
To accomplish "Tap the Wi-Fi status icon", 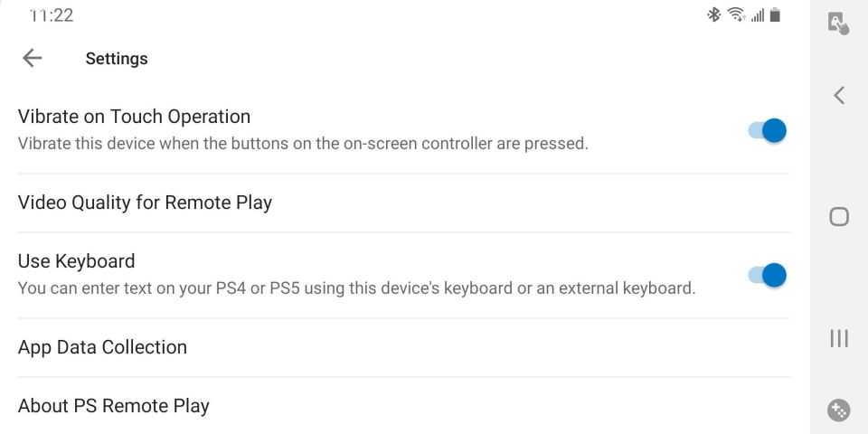I will (734, 14).
